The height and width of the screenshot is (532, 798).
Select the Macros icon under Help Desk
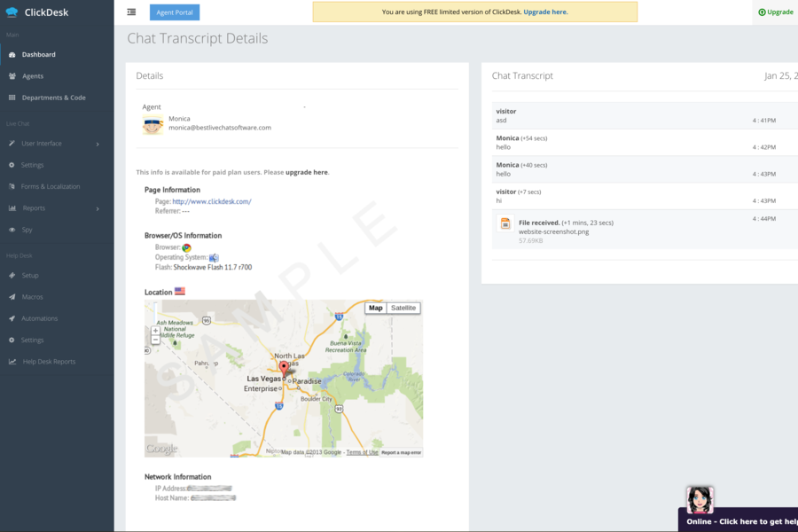coord(12,296)
